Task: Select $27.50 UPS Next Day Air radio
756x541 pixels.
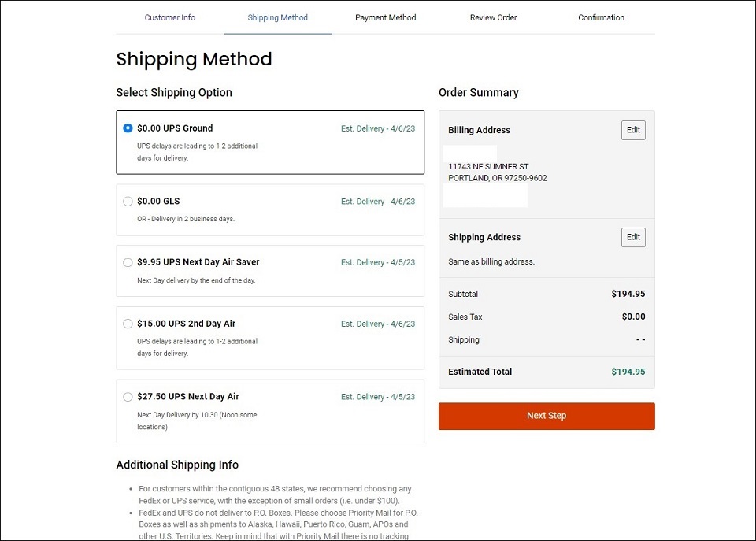Action: click(128, 397)
